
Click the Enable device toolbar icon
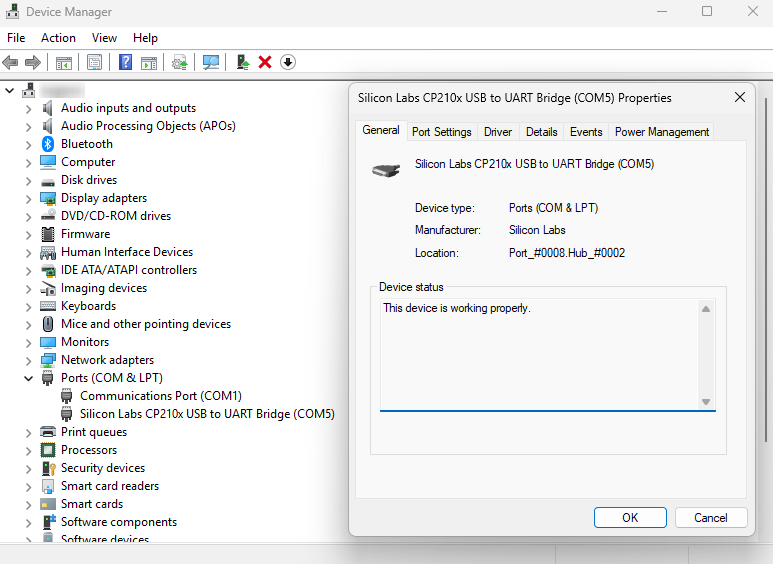click(x=243, y=63)
